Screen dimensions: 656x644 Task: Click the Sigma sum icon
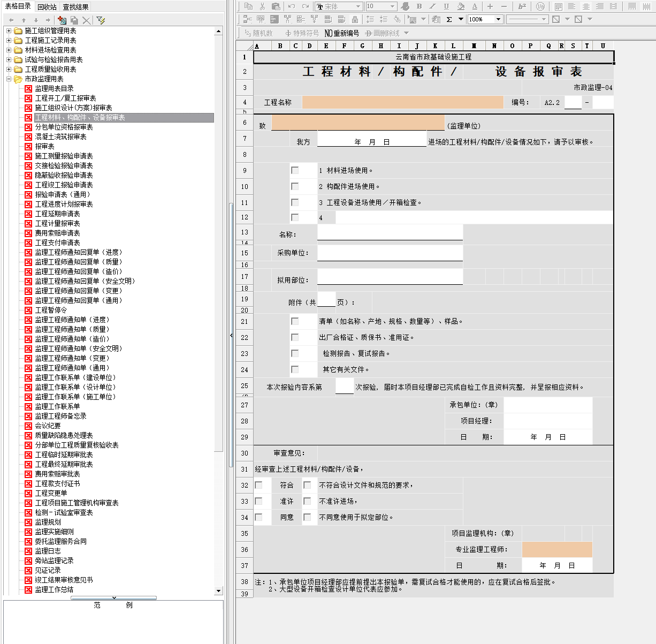tap(449, 19)
